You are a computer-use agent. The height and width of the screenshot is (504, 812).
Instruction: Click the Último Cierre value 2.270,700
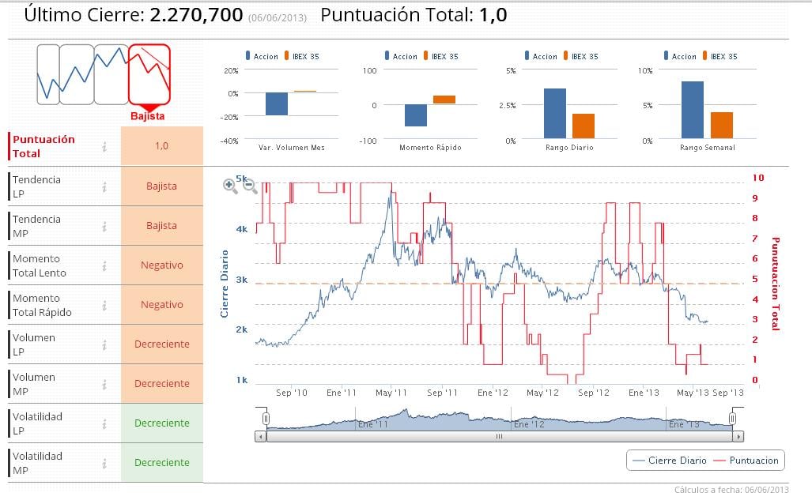(x=196, y=14)
